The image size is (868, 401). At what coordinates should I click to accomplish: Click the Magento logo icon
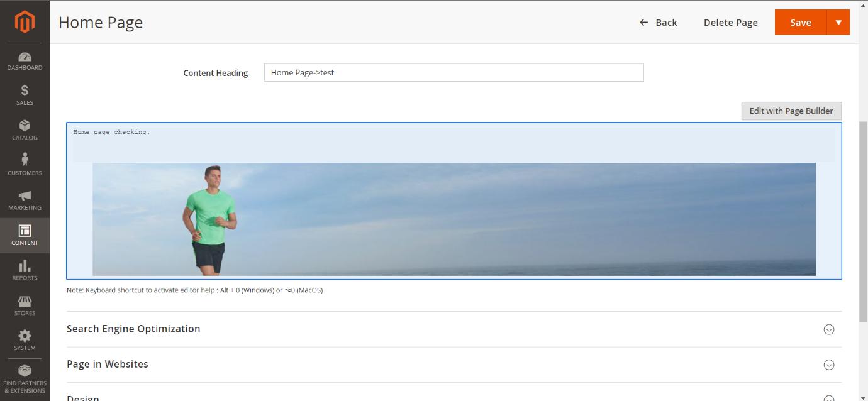pos(25,23)
